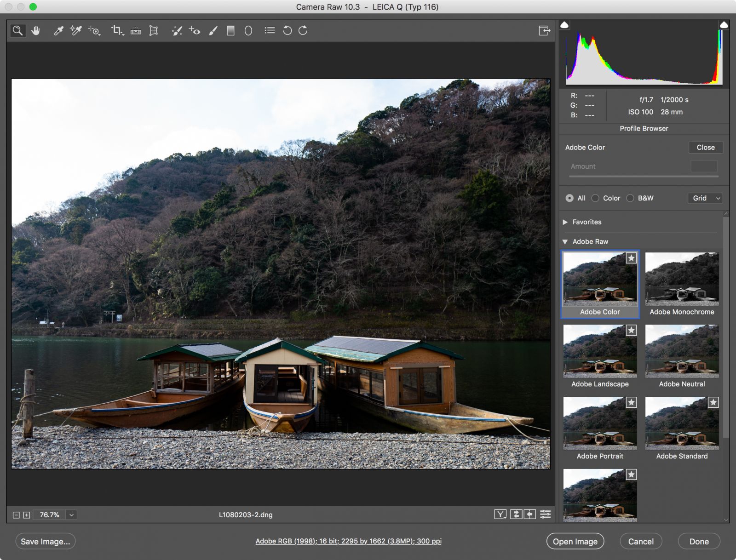Screen dimensions: 736x560
Task: Show only B&W profiles
Action: click(x=630, y=198)
